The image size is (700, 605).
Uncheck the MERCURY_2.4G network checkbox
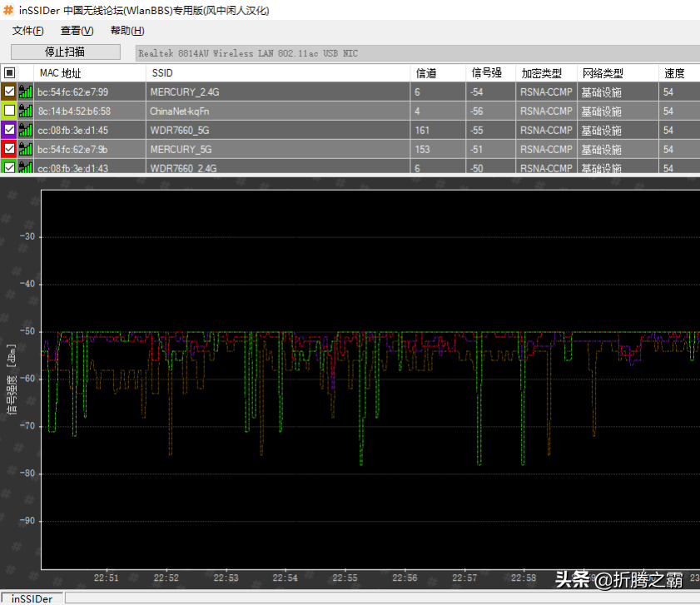pos(9,92)
